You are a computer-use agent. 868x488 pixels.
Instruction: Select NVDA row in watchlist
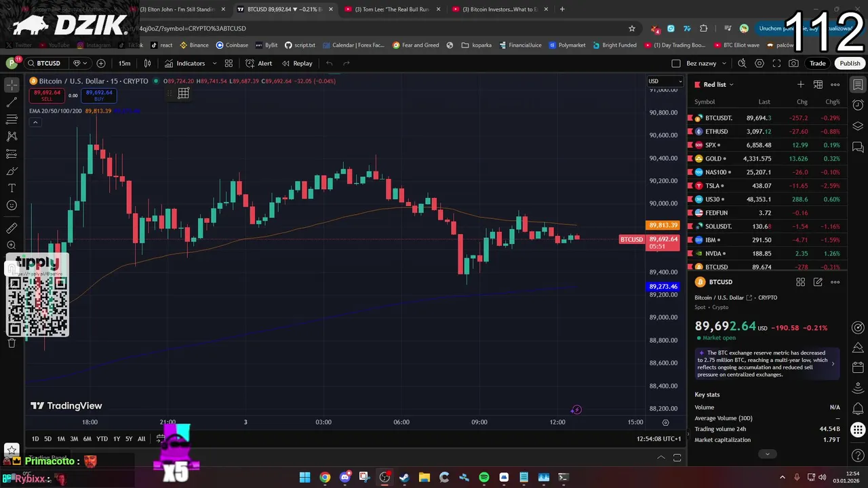pos(767,253)
